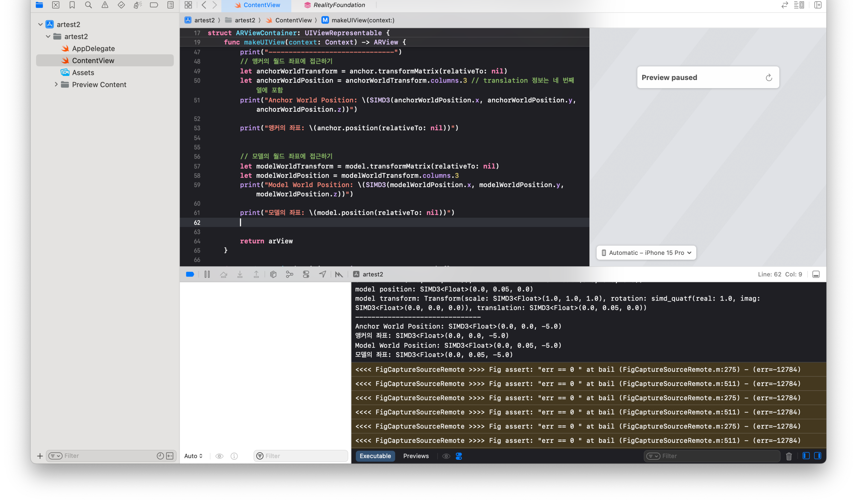
Task: Expand the Preview Content folder
Action: coord(56,84)
